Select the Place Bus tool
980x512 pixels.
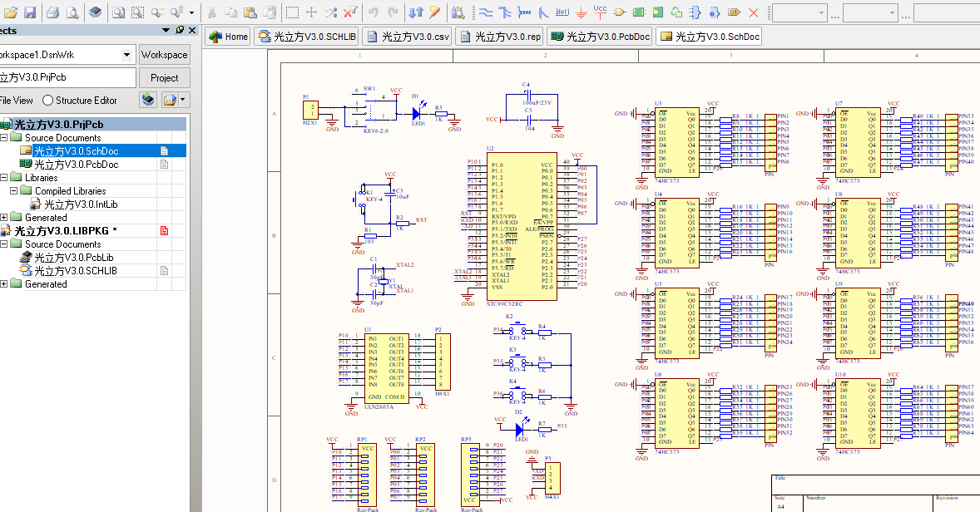(504, 12)
